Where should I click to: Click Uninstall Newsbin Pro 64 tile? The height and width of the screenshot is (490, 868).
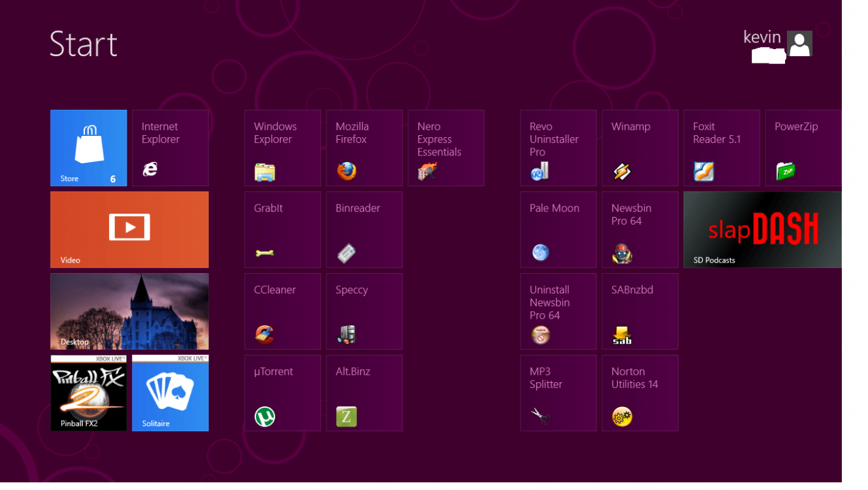click(x=558, y=311)
